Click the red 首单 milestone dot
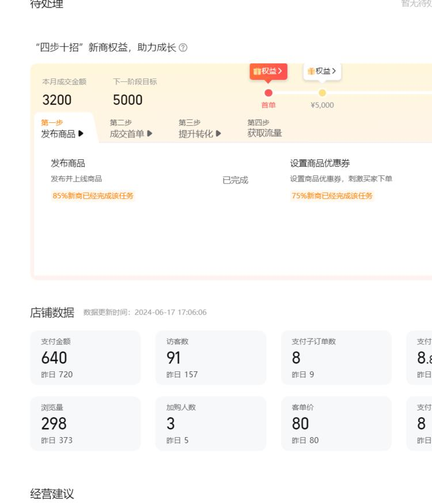Image resolution: width=432 pixels, height=504 pixels. 268,93
